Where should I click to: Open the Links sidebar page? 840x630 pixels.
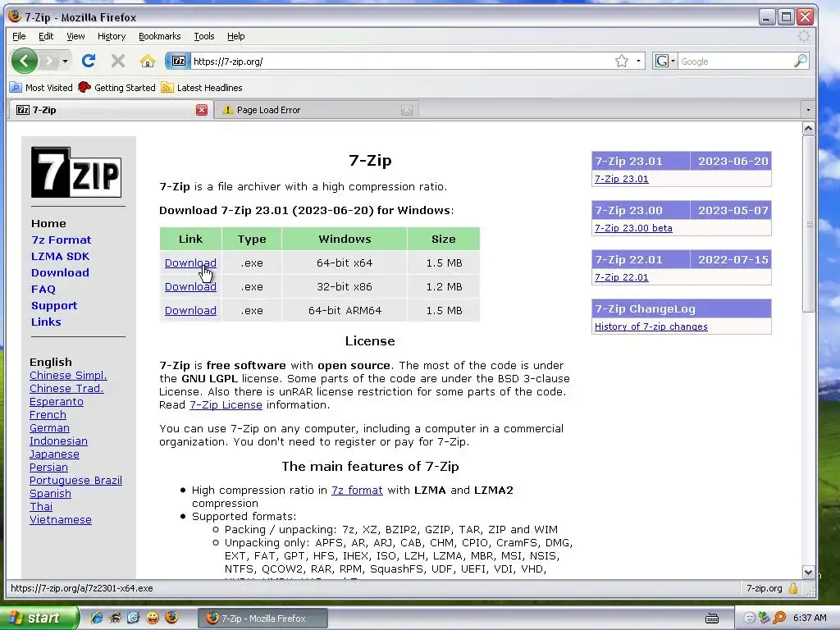click(46, 322)
